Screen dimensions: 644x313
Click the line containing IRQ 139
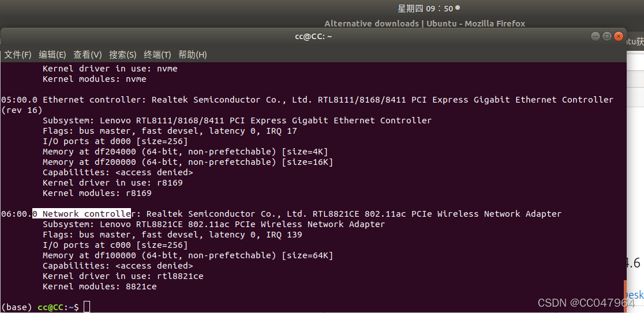(172, 235)
